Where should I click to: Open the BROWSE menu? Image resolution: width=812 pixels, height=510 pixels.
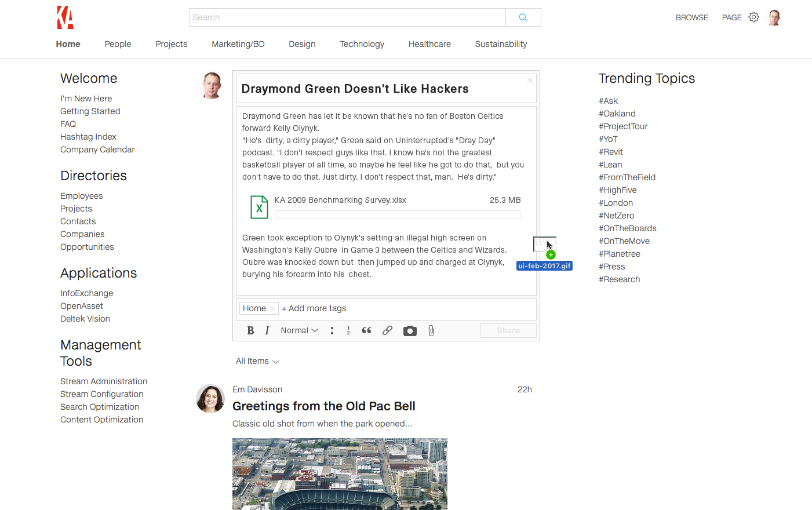[x=691, y=17]
